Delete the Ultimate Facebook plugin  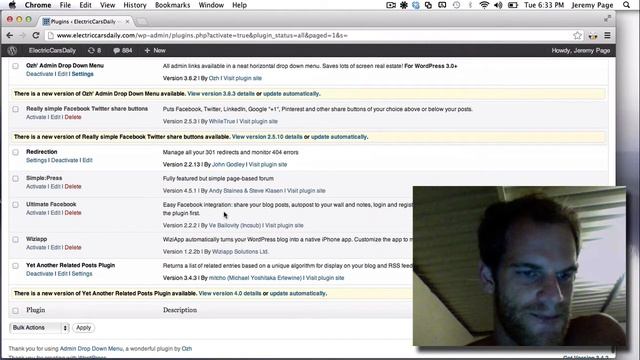[x=73, y=213]
